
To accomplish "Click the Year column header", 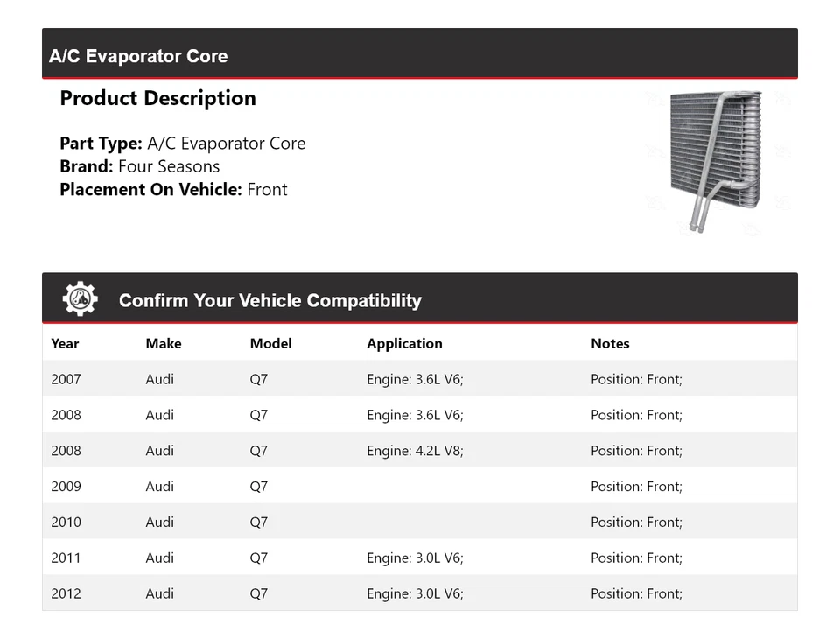I will 65,343.
